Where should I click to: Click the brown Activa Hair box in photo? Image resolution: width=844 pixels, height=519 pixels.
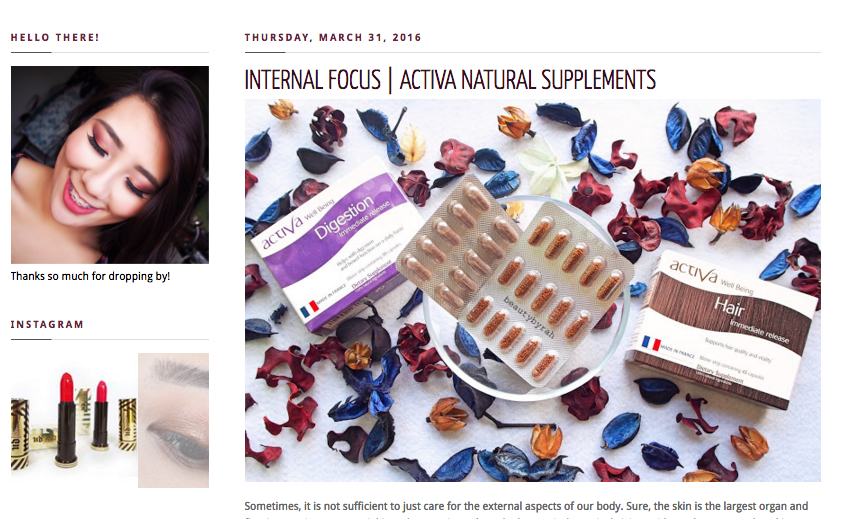[721, 328]
